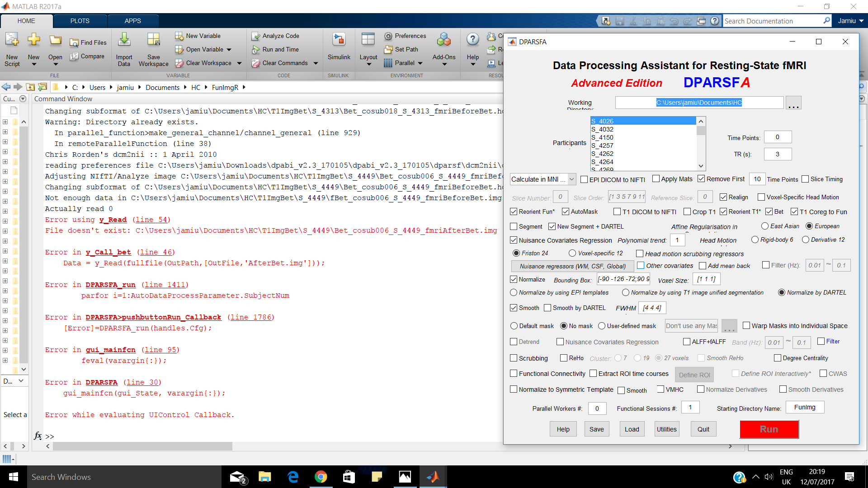Screen dimensions: 868x488
Task: Click Run and Time
Action: pyautogui.click(x=275, y=49)
